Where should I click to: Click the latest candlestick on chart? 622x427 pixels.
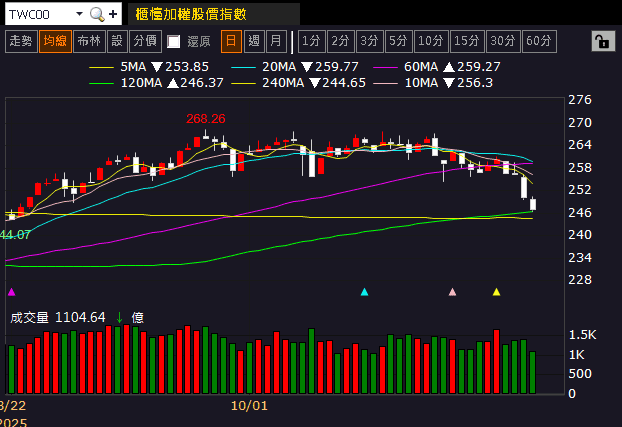point(533,204)
